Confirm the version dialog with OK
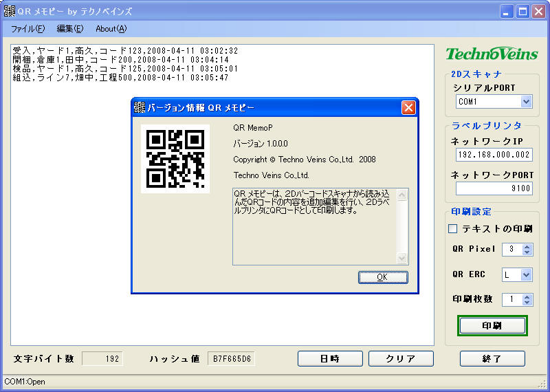Viewport: 550px width, 392px height. (383, 277)
